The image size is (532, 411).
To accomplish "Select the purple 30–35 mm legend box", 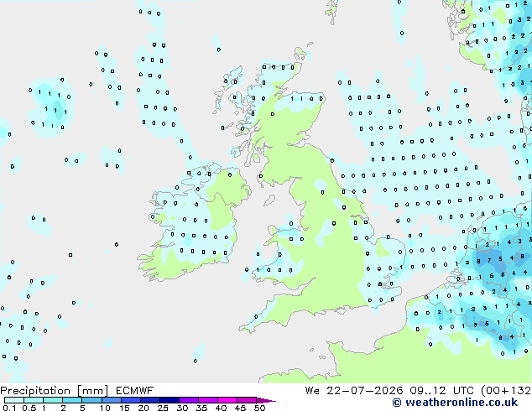I will click(189, 400).
